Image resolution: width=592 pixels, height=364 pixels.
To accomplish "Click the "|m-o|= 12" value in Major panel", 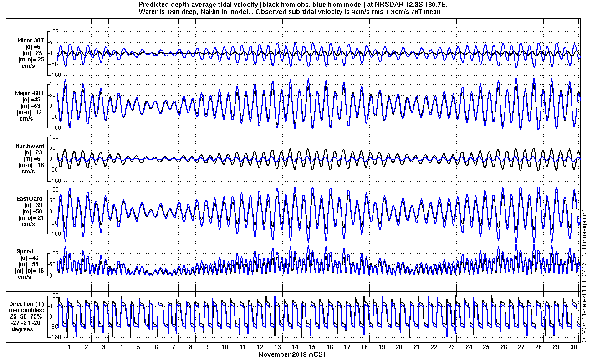I will (x=31, y=112).
